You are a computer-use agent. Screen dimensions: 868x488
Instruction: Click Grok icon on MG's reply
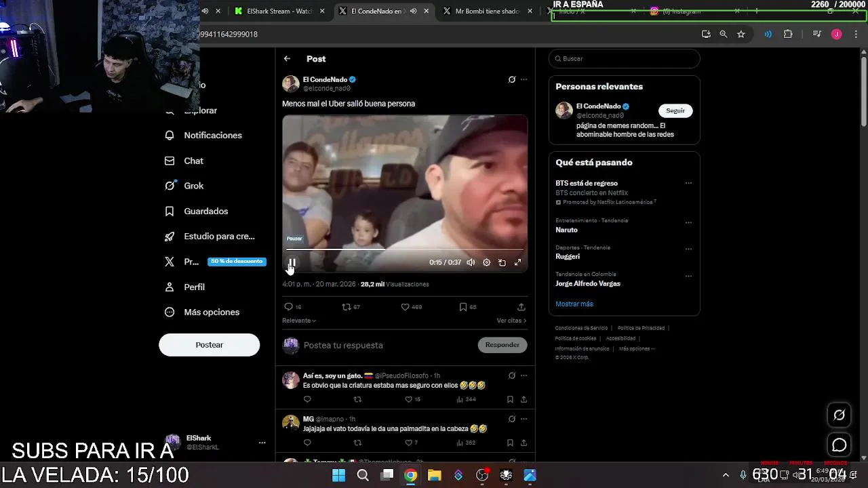coord(512,419)
